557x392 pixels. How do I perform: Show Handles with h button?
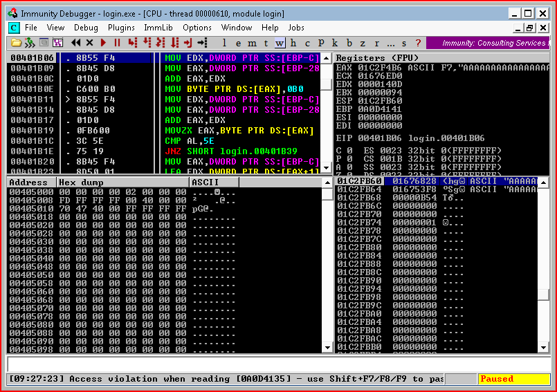[x=293, y=43]
